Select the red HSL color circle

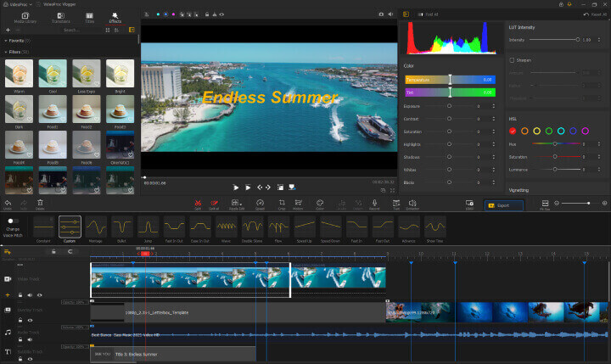(x=513, y=131)
